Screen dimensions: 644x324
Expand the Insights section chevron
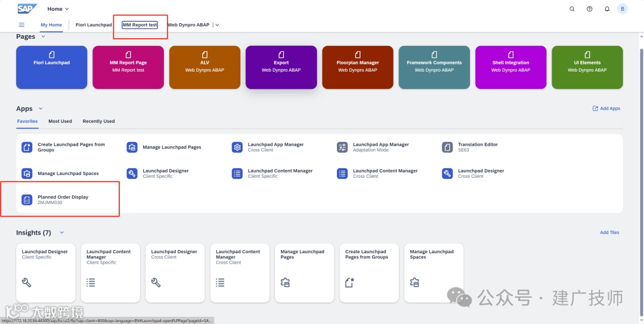point(61,232)
